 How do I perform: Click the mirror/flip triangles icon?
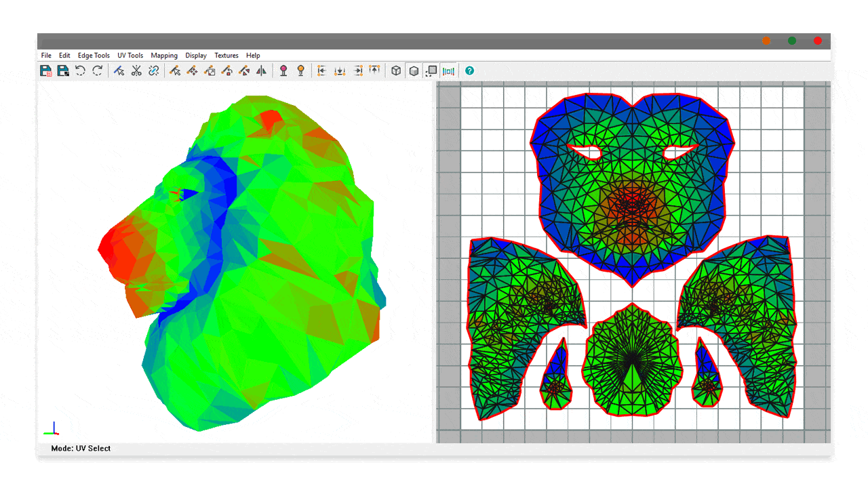[261, 70]
